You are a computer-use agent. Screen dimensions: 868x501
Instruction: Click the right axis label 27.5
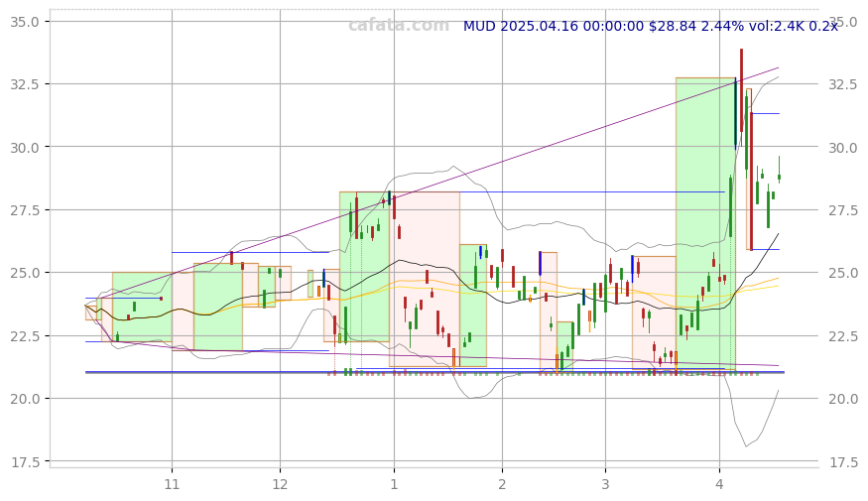click(843, 209)
